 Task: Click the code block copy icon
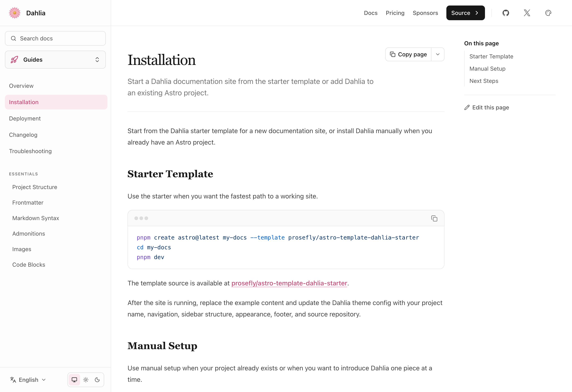[434, 218]
